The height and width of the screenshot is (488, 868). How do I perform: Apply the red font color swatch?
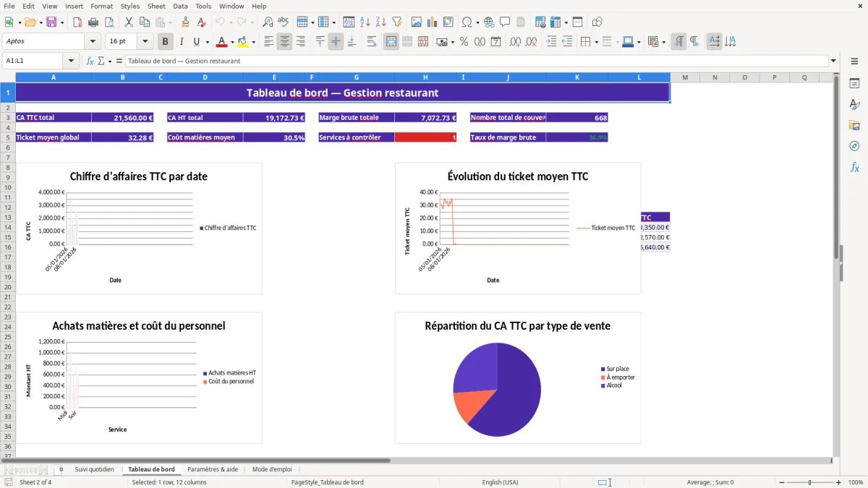pos(221,42)
